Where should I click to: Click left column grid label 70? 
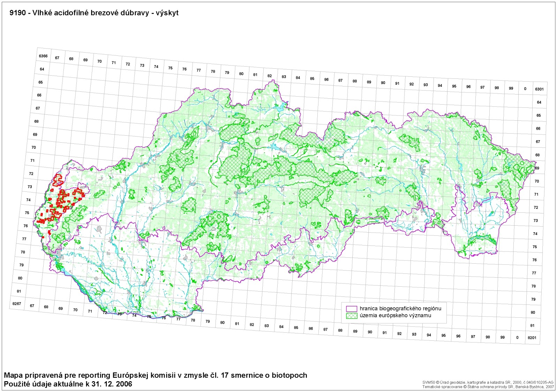(33, 148)
